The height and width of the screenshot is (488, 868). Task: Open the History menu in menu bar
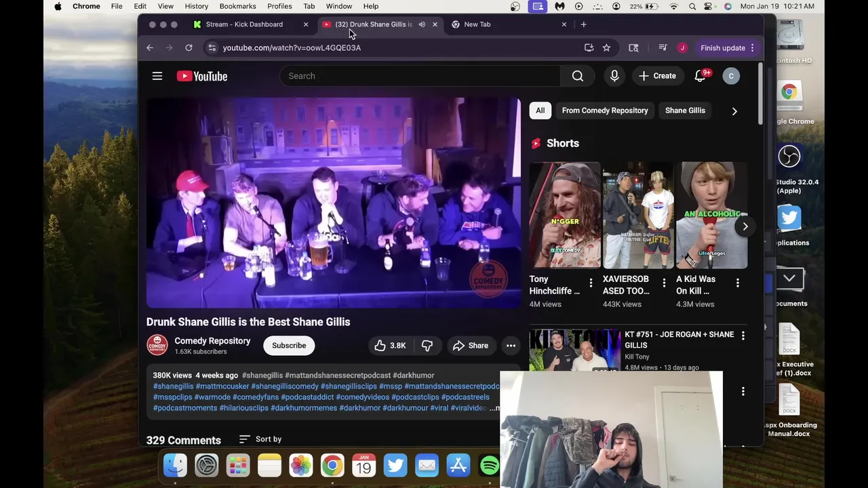pos(197,6)
